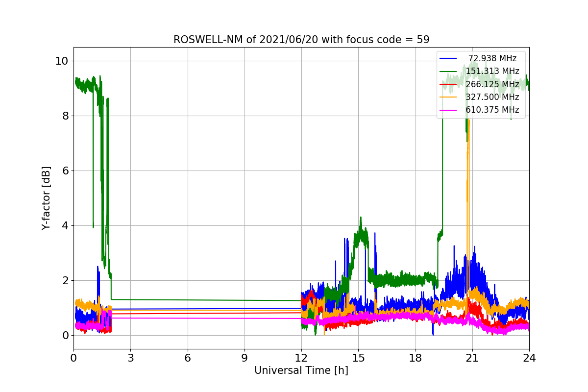Click the x-axis tick label 24
588x392 pixels.
pyautogui.click(x=529, y=358)
